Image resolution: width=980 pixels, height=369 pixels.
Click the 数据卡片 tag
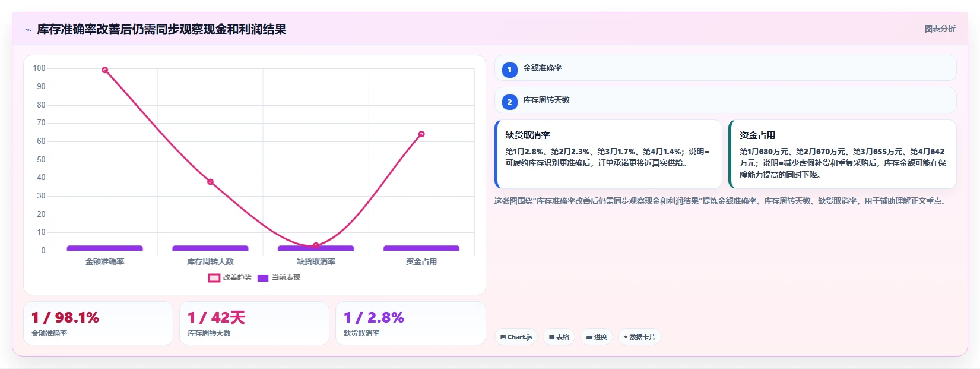[x=640, y=337]
